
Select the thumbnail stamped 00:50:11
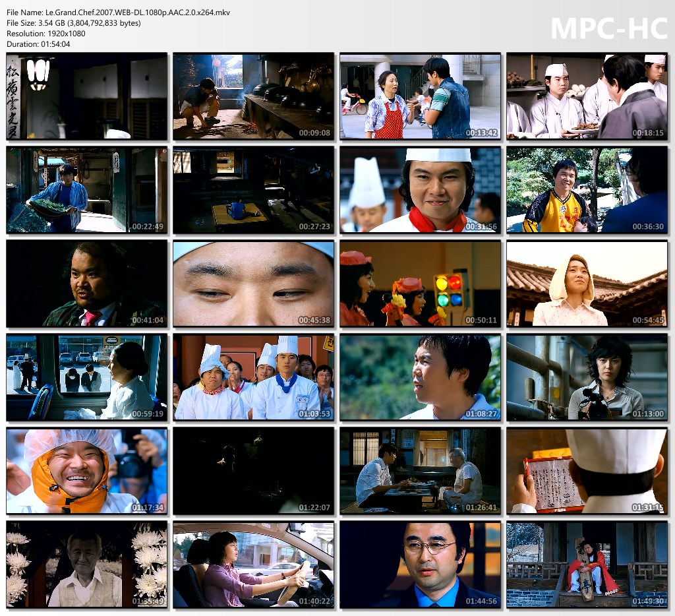coord(420,284)
